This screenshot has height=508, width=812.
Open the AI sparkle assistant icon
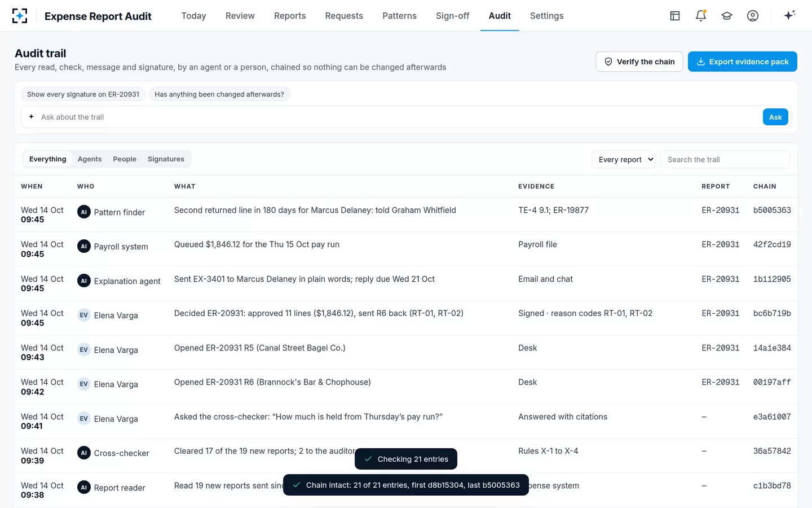pos(789,15)
